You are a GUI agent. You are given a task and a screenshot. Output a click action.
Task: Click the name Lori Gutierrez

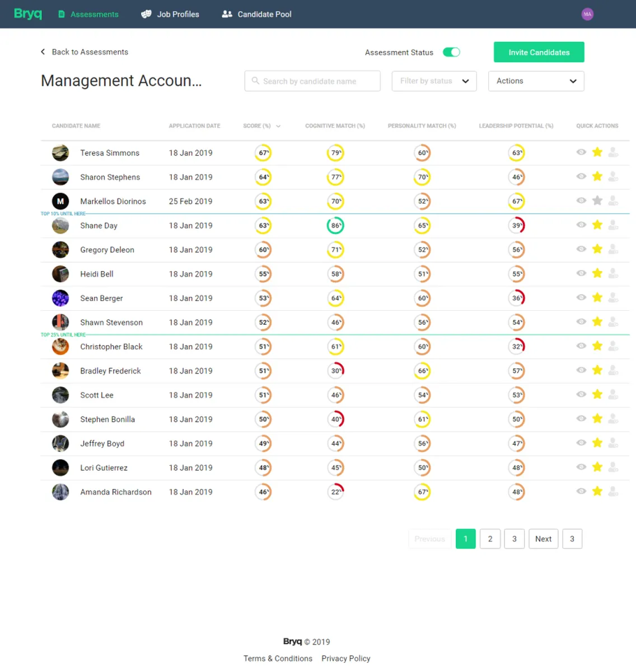point(104,468)
